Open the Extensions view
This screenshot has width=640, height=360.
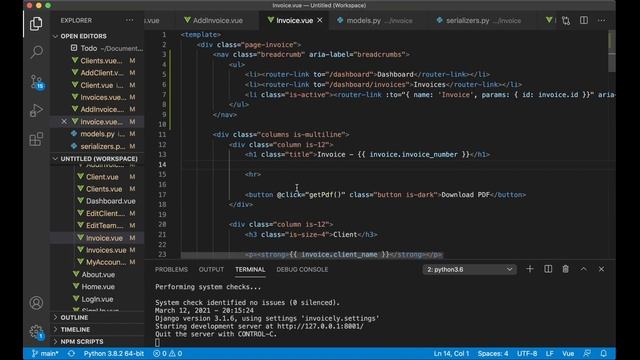pos(36,139)
